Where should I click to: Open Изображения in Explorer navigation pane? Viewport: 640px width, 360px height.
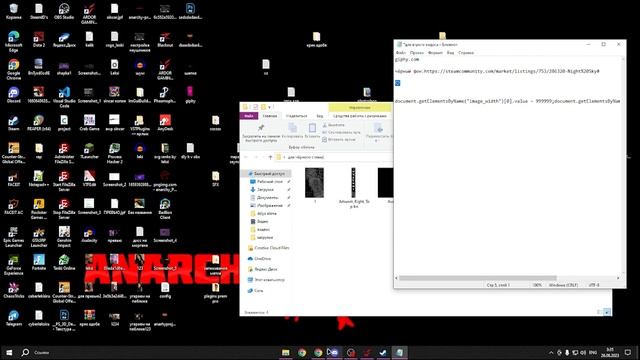[269, 205]
